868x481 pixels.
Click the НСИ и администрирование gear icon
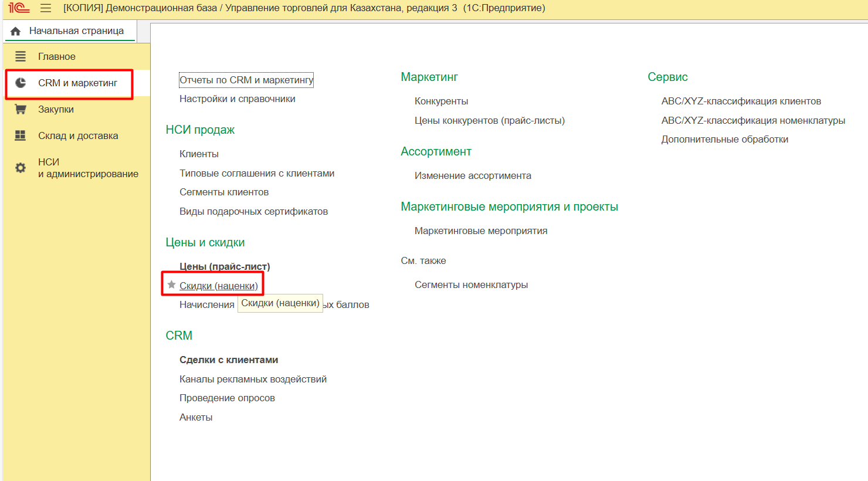point(21,168)
